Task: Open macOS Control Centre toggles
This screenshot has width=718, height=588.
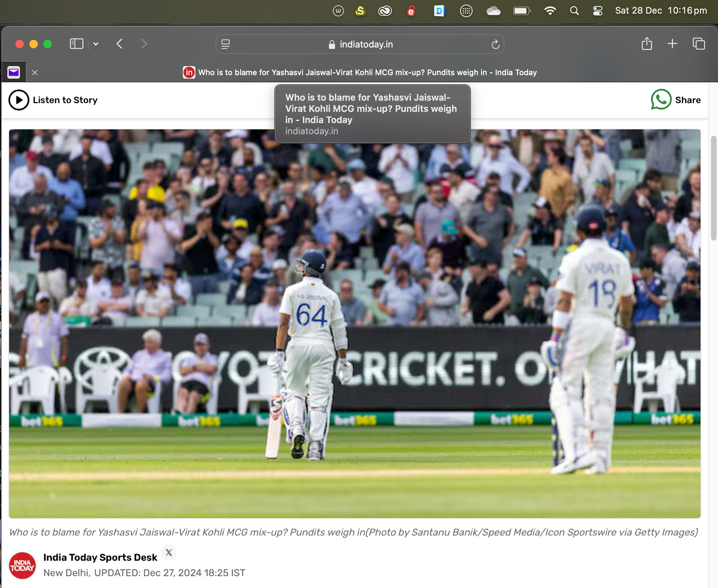Action: click(597, 11)
